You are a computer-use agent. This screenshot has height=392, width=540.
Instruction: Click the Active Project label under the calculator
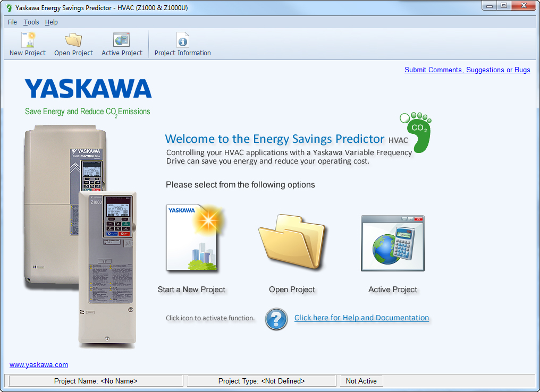coord(393,289)
